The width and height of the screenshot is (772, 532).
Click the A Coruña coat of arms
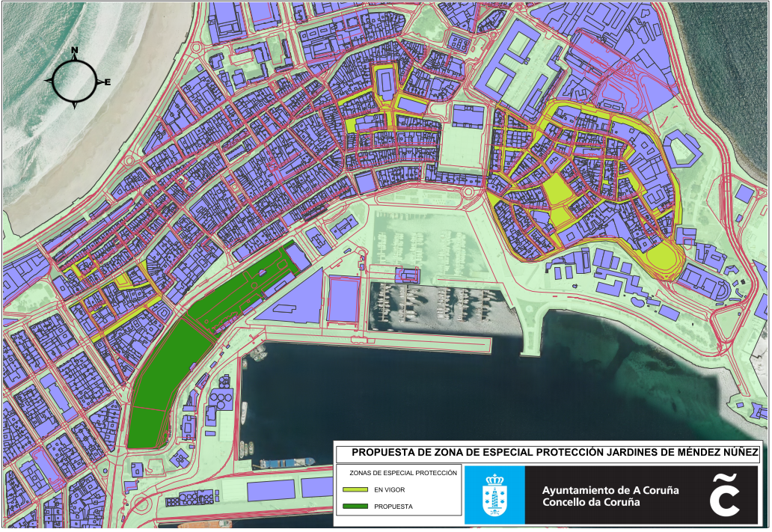tap(494, 495)
